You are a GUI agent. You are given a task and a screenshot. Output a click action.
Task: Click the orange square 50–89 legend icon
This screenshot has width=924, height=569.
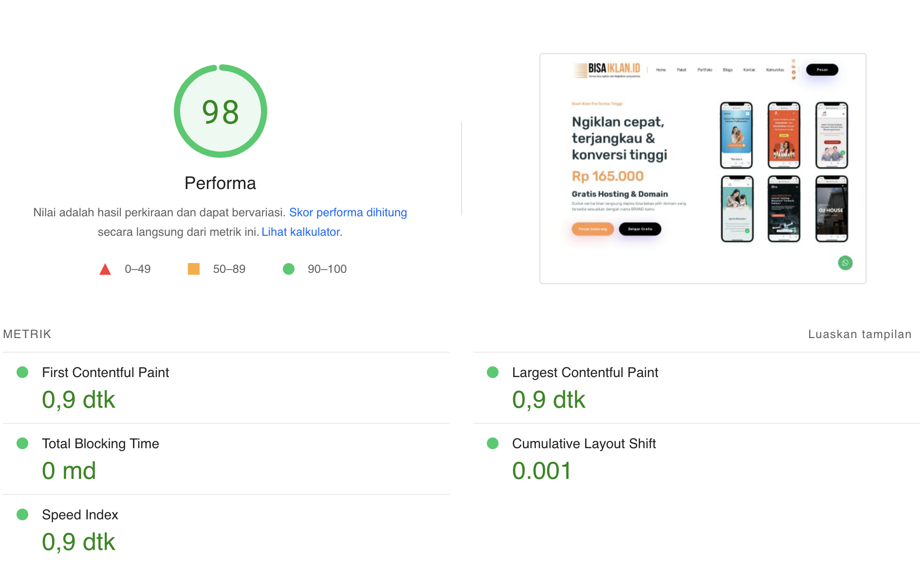[x=194, y=269]
